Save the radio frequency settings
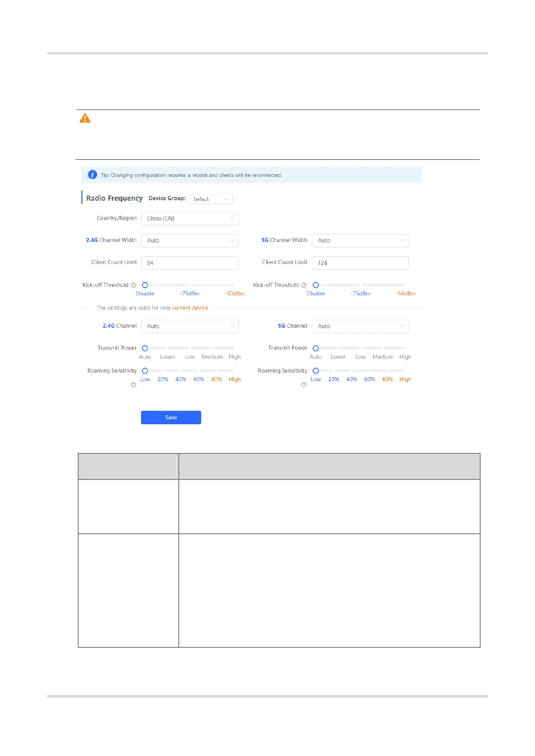Viewport: 535px width, 756px height. pyautogui.click(x=171, y=418)
